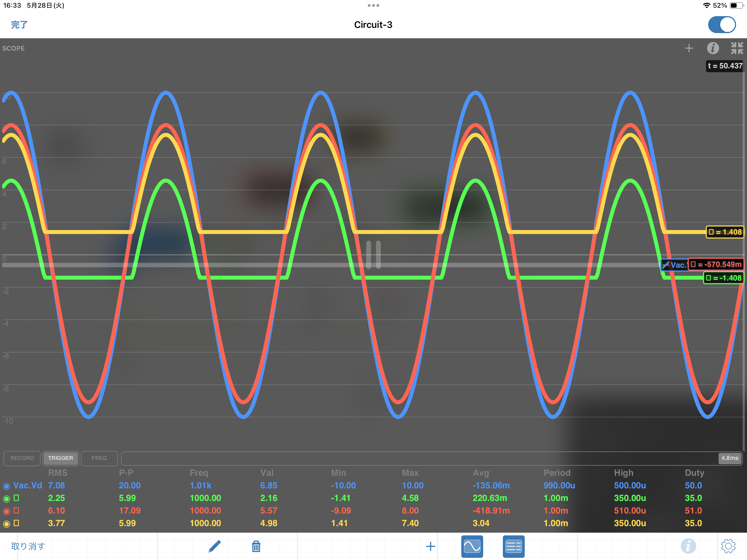Viewport: 747px width, 560px height.
Task: Open the settings gear
Action: click(729, 546)
